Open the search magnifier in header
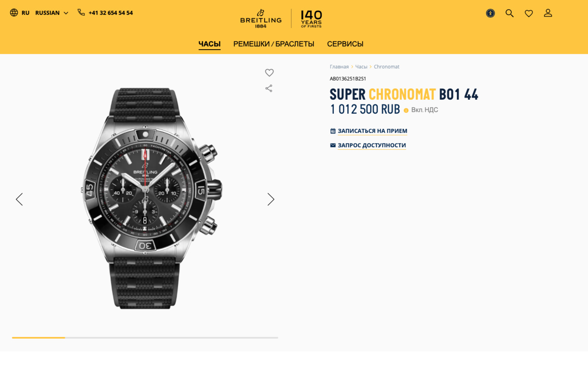 [x=509, y=13]
